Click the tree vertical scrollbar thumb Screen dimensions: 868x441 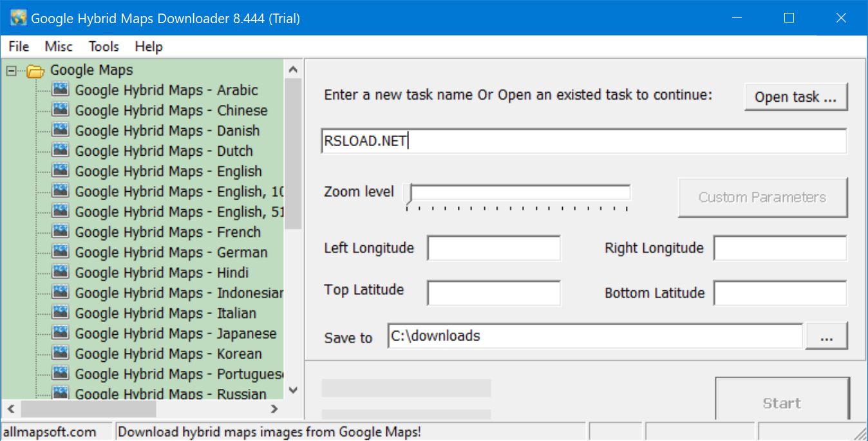(x=293, y=154)
